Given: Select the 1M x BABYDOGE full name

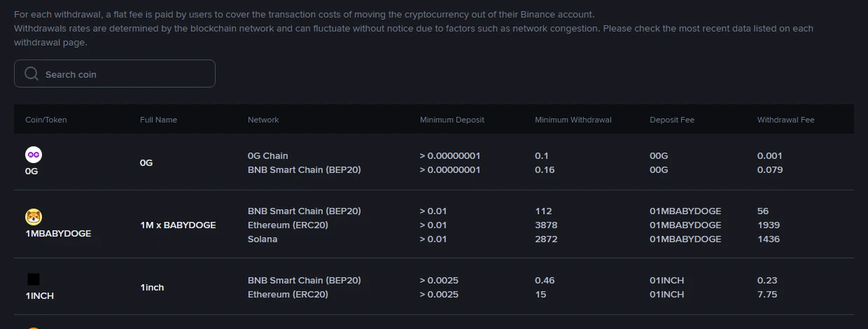Looking at the screenshot, I should (178, 225).
